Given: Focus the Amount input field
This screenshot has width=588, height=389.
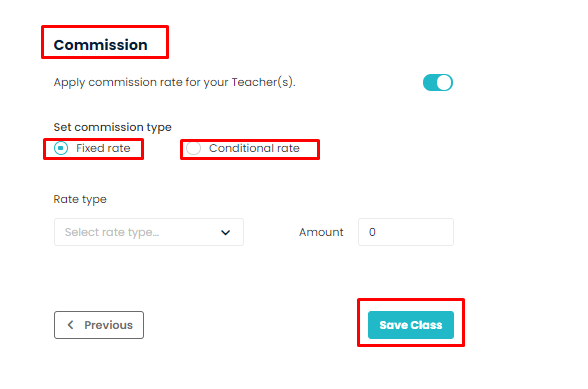Looking at the screenshot, I should [406, 232].
